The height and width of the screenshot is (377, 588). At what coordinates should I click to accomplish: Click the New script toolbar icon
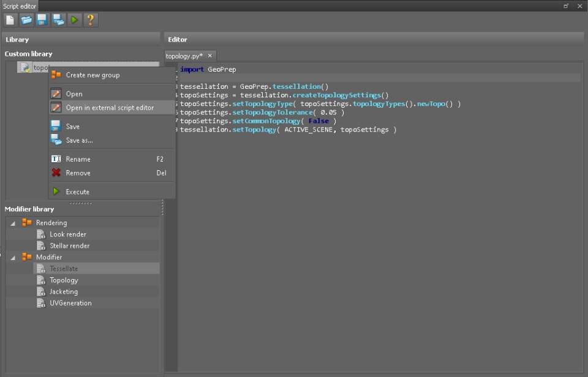coord(10,20)
